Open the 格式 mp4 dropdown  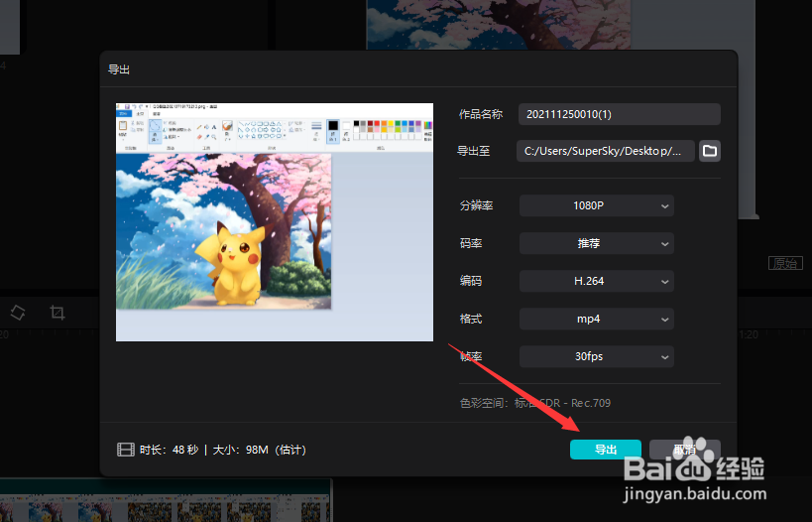pos(597,319)
